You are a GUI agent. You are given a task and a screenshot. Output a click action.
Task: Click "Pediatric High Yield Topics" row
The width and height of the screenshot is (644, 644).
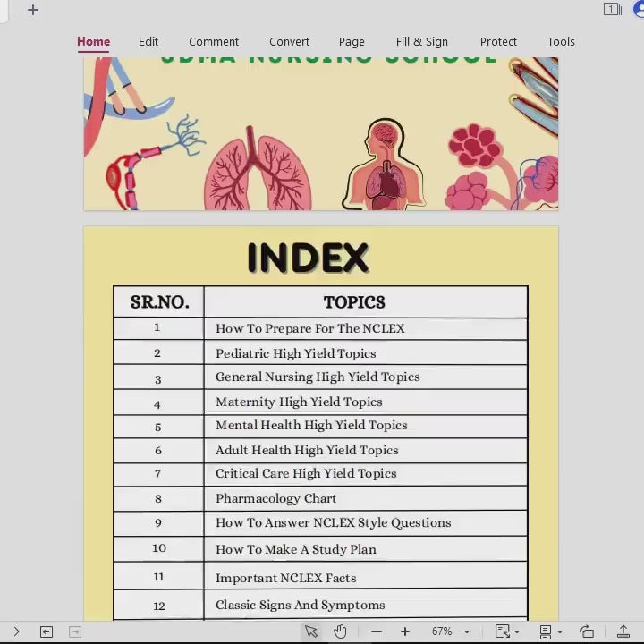366,353
